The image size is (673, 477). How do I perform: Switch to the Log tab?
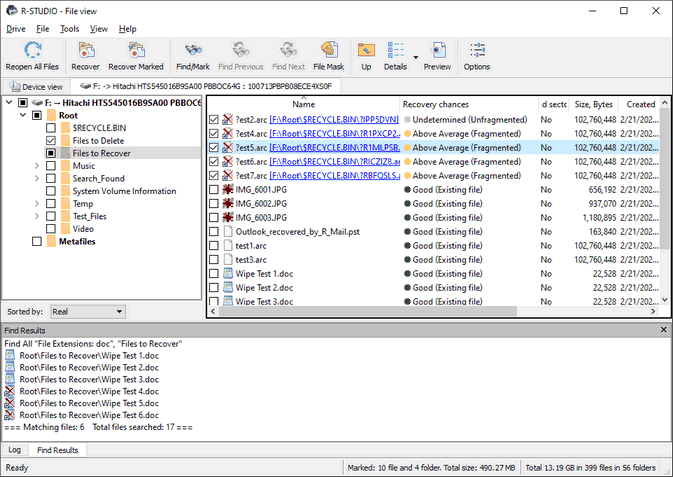coord(15,450)
